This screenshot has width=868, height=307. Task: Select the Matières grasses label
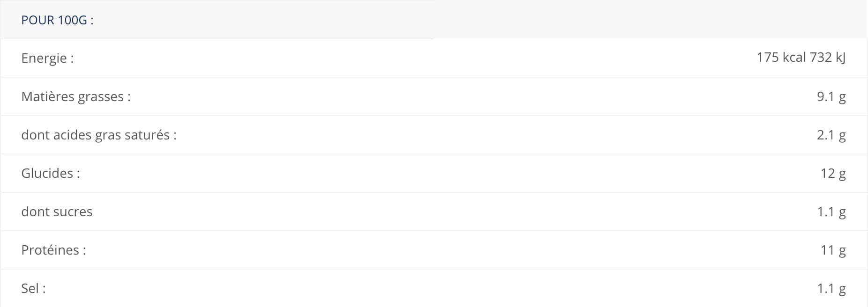tap(76, 96)
